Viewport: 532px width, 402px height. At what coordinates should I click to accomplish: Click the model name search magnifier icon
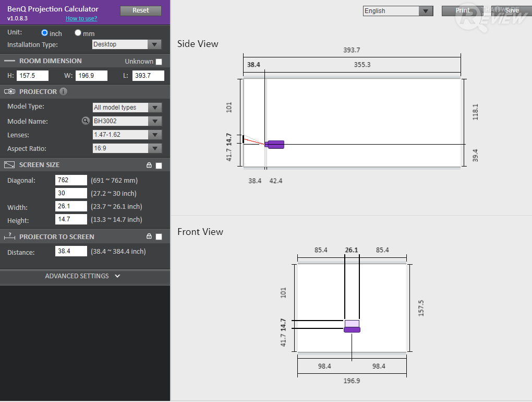(86, 121)
